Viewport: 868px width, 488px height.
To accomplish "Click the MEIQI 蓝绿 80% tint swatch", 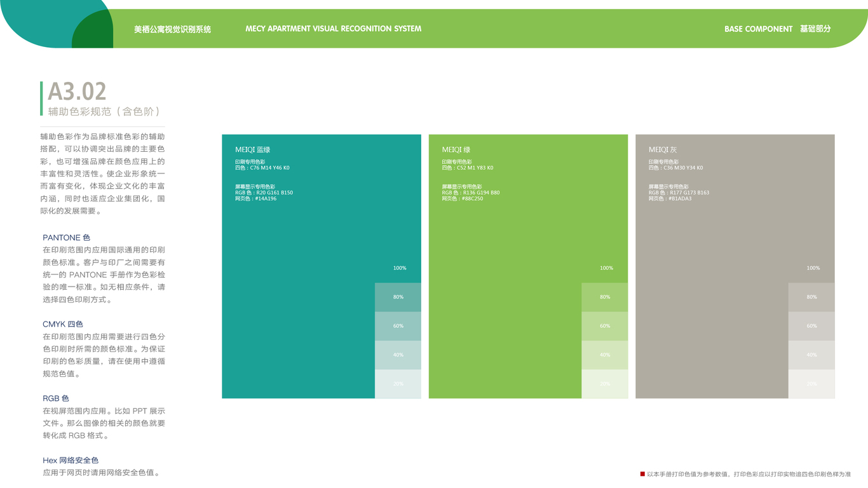I will pyautogui.click(x=398, y=297).
